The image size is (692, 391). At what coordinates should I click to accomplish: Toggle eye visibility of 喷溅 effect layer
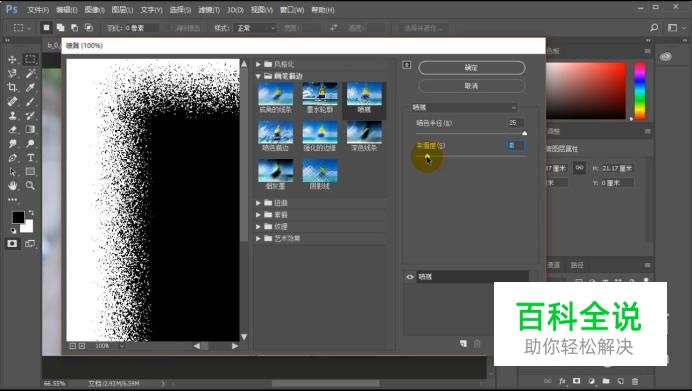[x=410, y=277]
